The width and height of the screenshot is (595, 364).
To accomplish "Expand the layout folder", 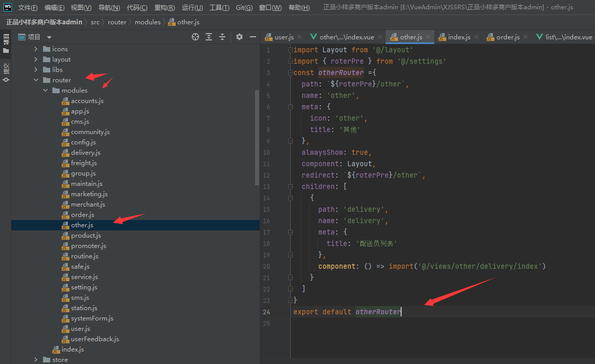I will click(x=36, y=59).
